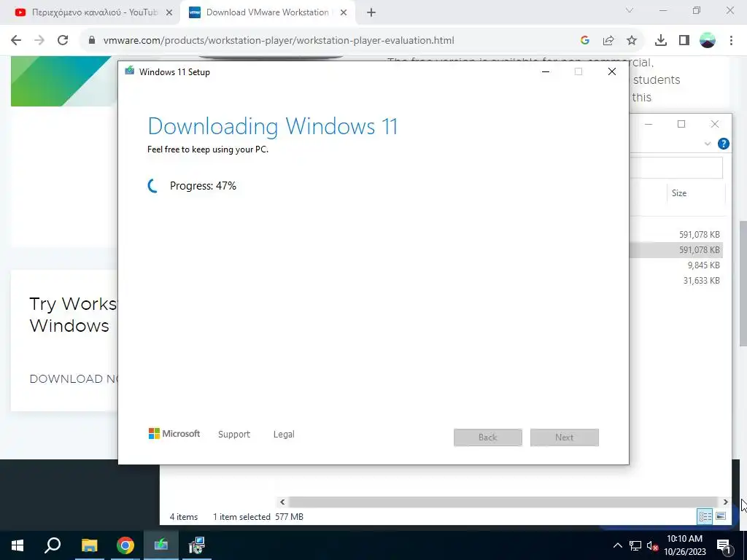
Task: Open network tray icon
Action: 635,545
